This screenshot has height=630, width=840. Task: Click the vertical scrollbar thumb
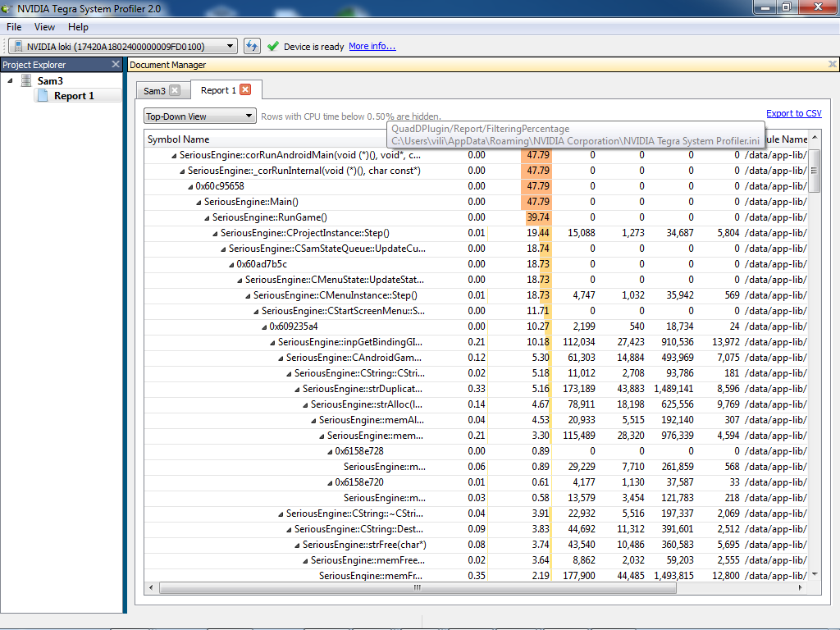pyautogui.click(x=815, y=171)
